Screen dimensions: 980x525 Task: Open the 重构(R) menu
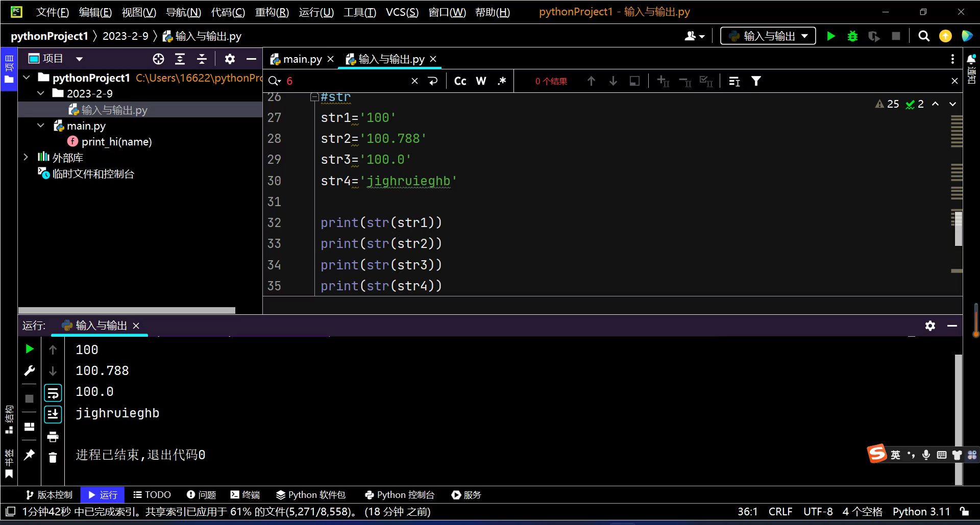[x=272, y=12]
